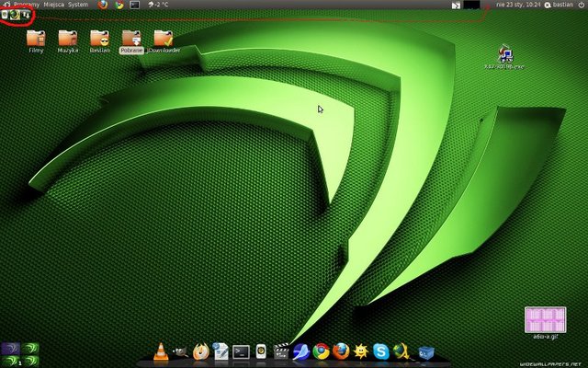The width and height of the screenshot is (588, 368).
Task: Click the terminal launcher in top panel
Action: [135, 5]
